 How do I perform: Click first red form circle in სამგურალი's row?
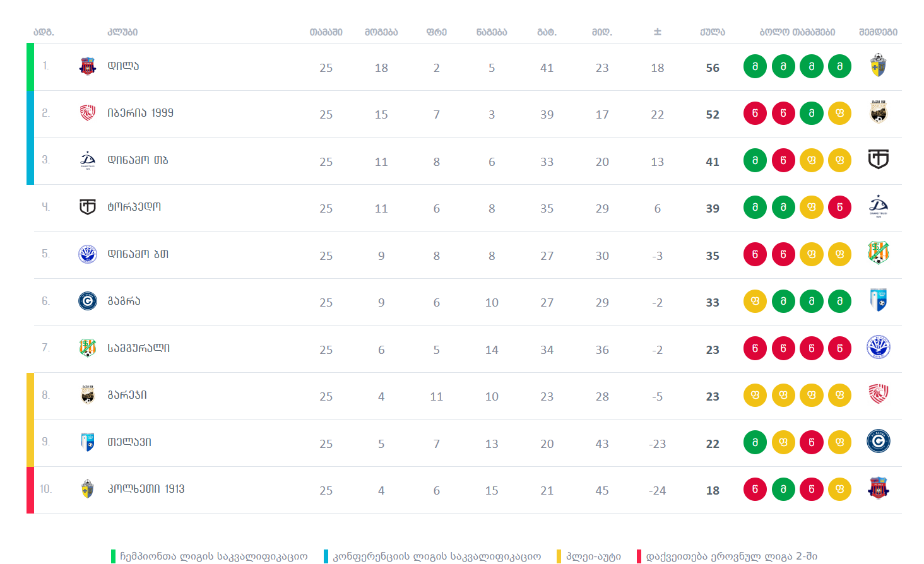pos(755,348)
